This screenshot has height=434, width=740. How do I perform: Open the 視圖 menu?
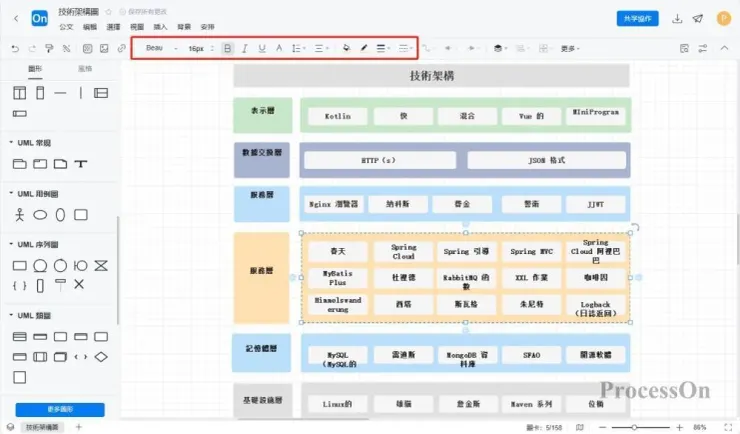pyautogui.click(x=137, y=27)
